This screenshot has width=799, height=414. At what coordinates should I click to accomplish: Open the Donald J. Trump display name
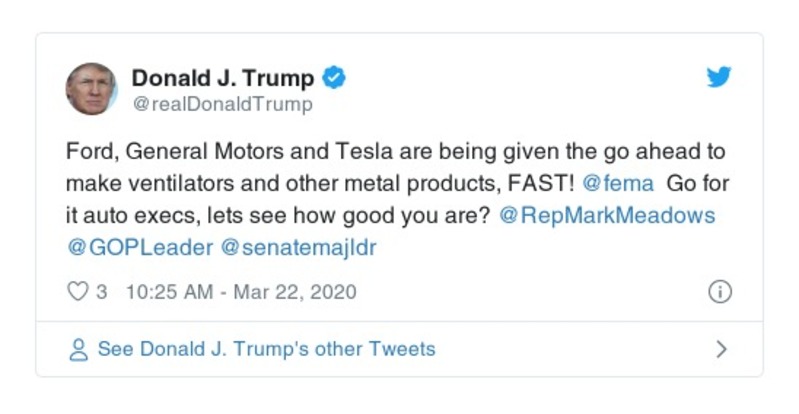coord(223,78)
